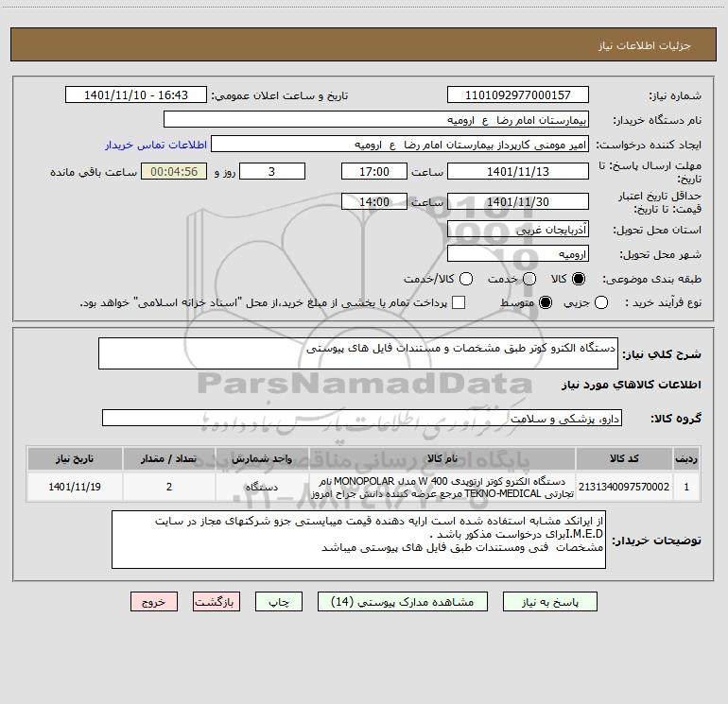Open the اطلاعات تماس خریدار link
728x704 pixels.
[156, 145]
